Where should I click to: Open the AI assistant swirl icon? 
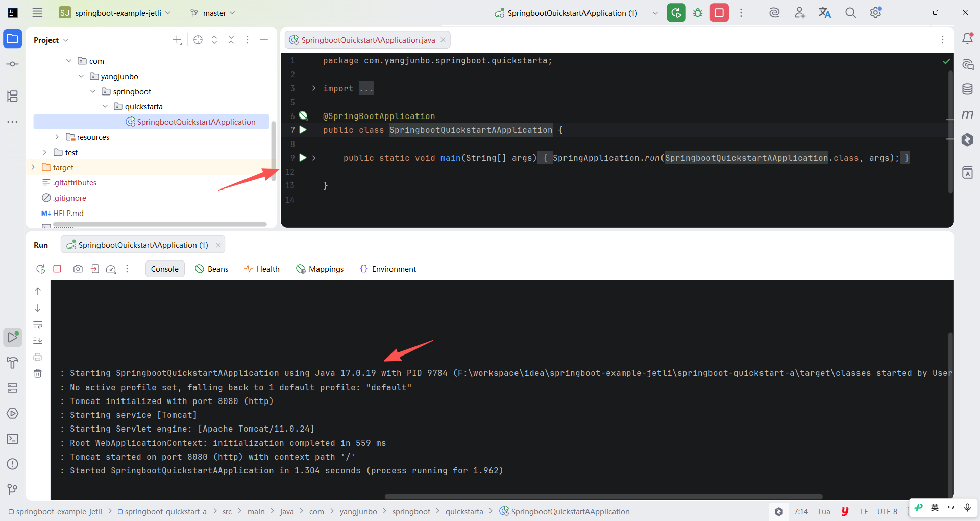[774, 13]
